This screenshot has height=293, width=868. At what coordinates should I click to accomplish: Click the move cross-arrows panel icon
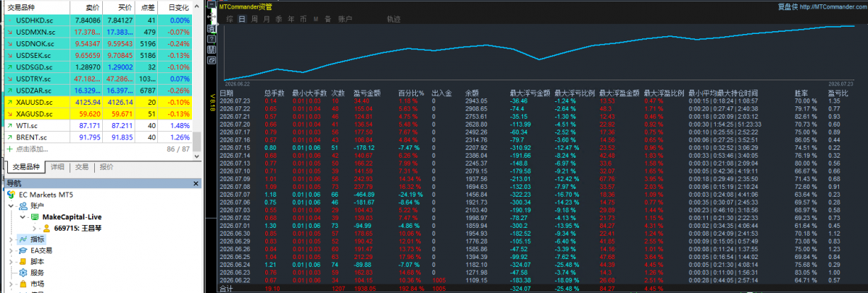tap(212, 17)
